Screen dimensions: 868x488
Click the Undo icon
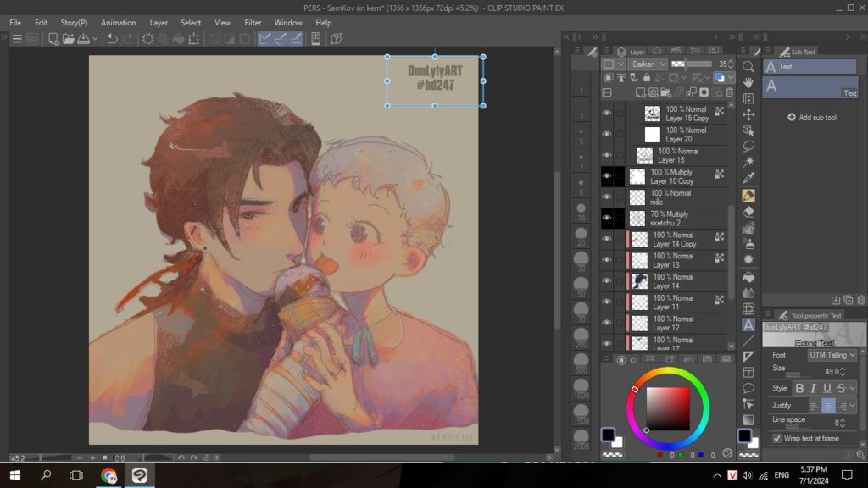coord(113,39)
